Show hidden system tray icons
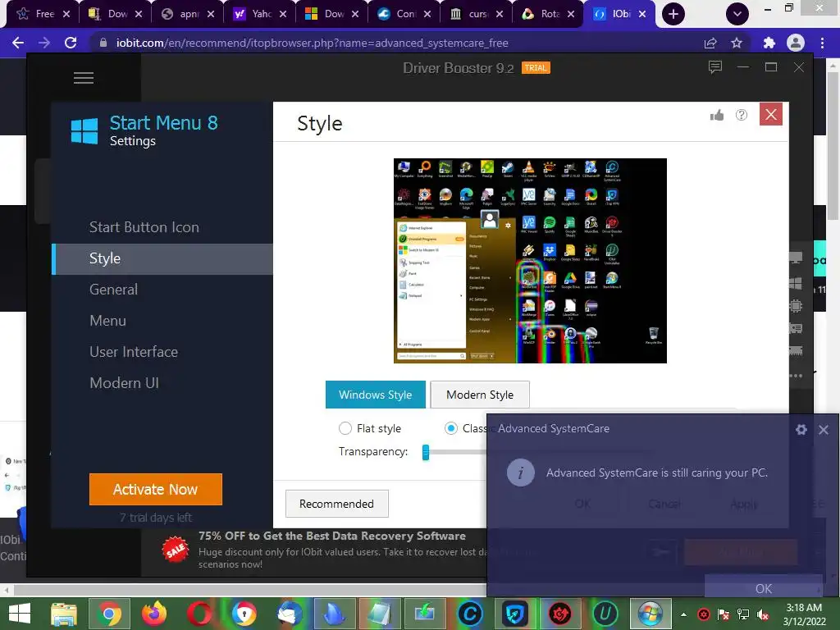Viewport: 840px width, 630px height. [683, 614]
